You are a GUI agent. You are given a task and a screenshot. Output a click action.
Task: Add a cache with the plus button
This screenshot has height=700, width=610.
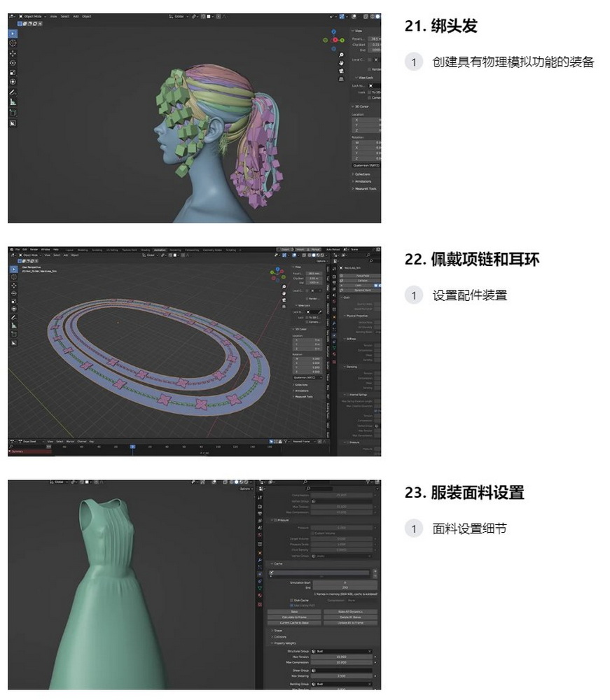(375, 571)
